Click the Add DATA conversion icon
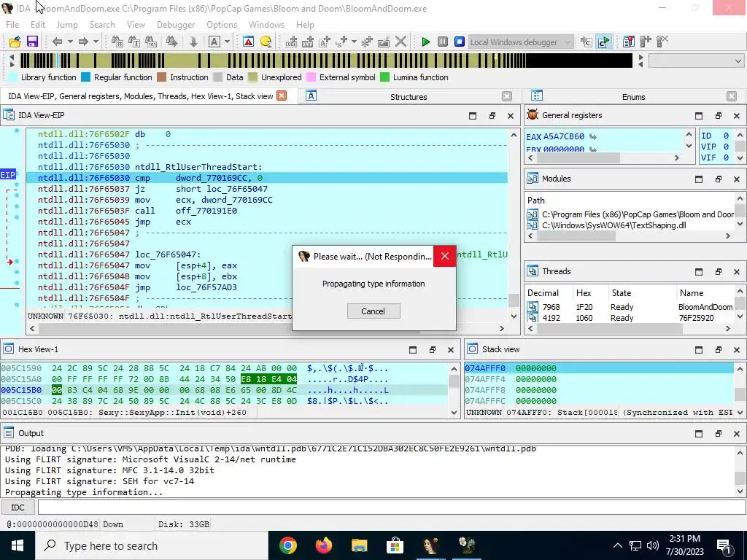The image size is (747, 560). [x=308, y=42]
